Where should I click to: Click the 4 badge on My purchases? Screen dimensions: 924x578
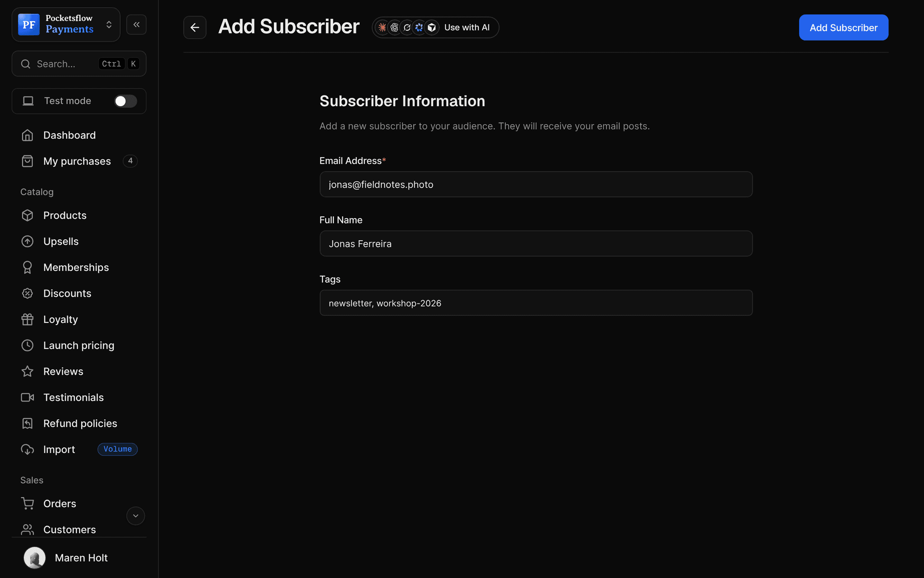130,161
